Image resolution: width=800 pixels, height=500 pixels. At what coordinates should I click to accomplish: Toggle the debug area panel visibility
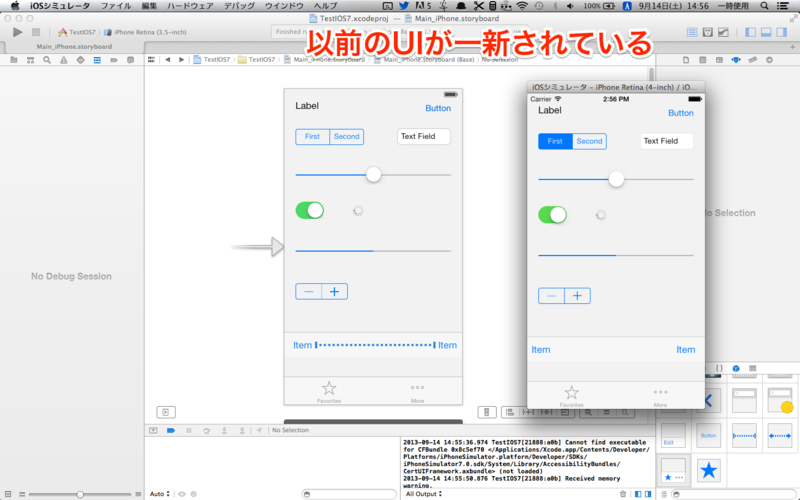point(766,32)
